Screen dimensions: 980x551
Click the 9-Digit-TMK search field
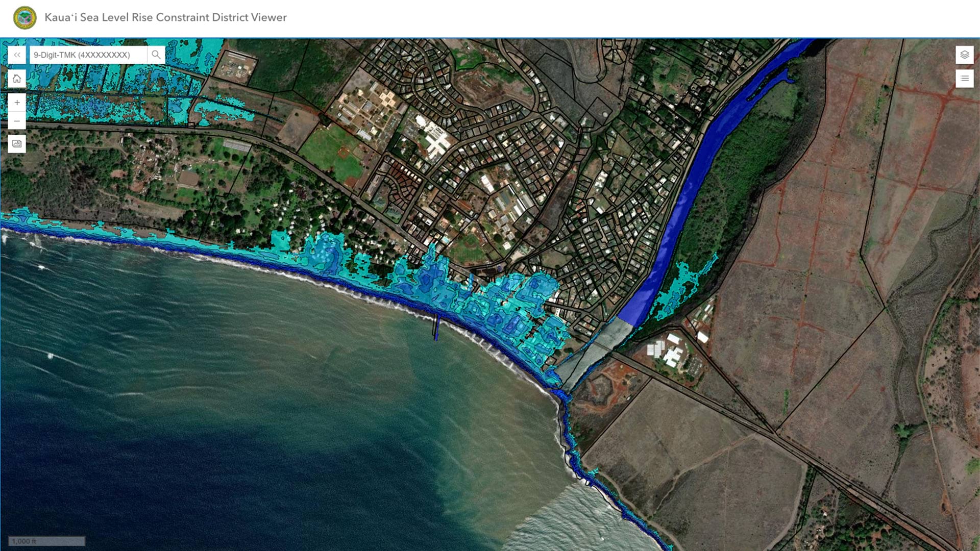coord(88,55)
